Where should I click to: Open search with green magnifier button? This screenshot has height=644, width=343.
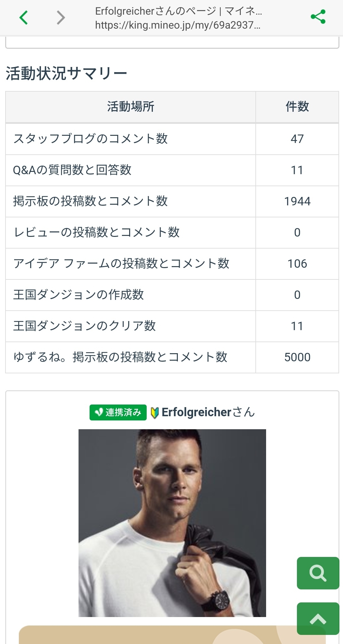pyautogui.click(x=318, y=573)
